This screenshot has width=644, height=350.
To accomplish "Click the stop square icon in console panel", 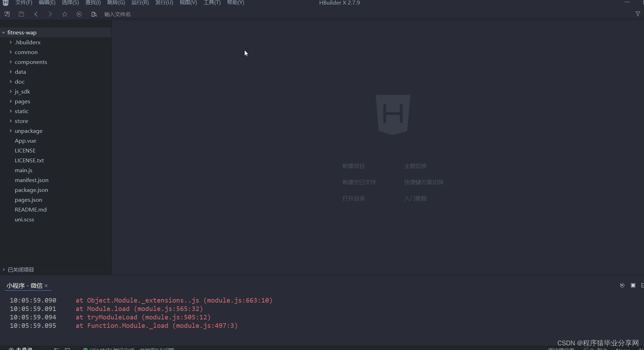I will [x=633, y=285].
